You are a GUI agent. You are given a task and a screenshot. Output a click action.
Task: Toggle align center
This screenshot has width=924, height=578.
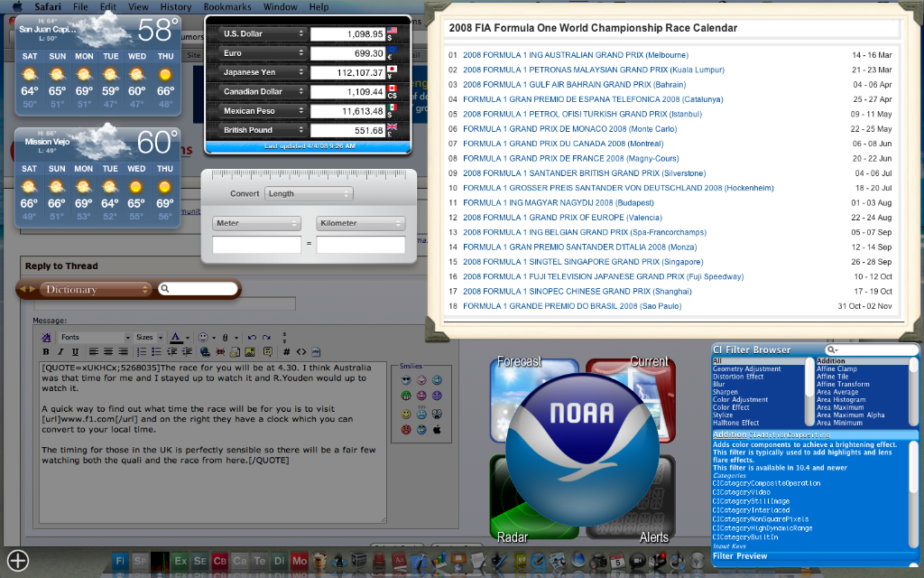108,351
